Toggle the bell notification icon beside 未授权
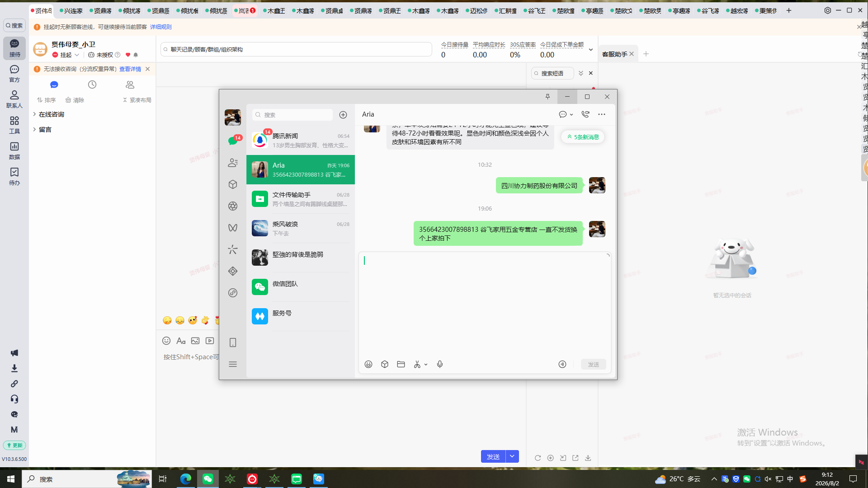Viewport: 868px width, 488px height. point(136,55)
